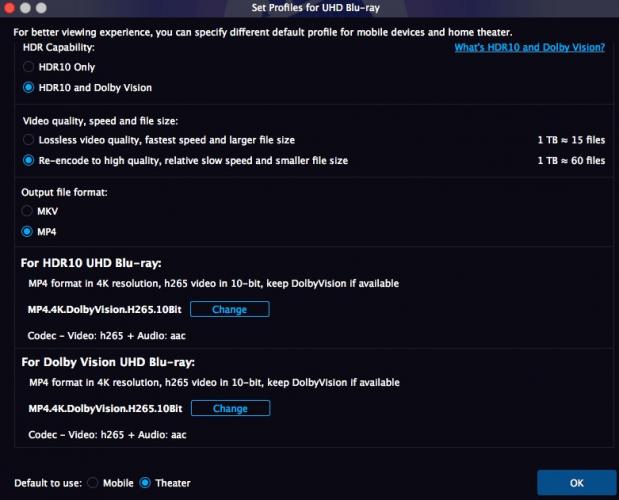
Task: Click codec line under HDR10 section
Action: click(x=107, y=335)
